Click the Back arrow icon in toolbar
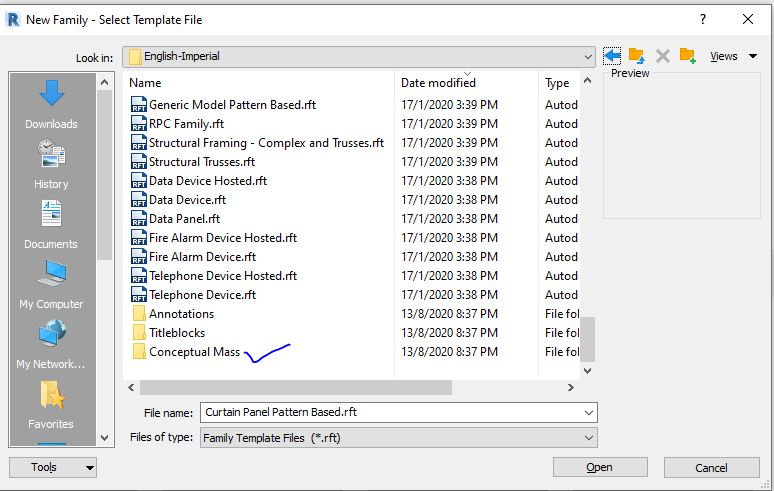 (x=612, y=56)
